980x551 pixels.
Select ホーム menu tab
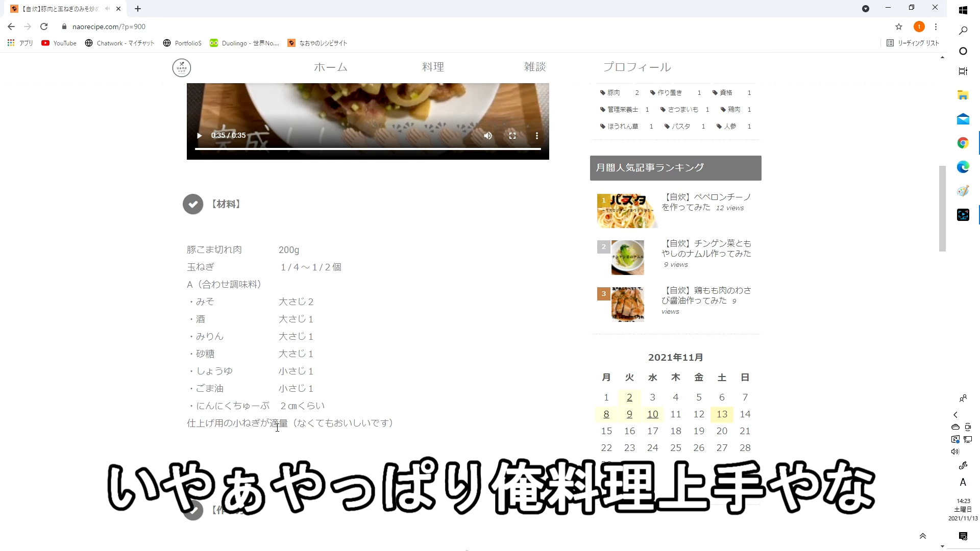tap(330, 67)
